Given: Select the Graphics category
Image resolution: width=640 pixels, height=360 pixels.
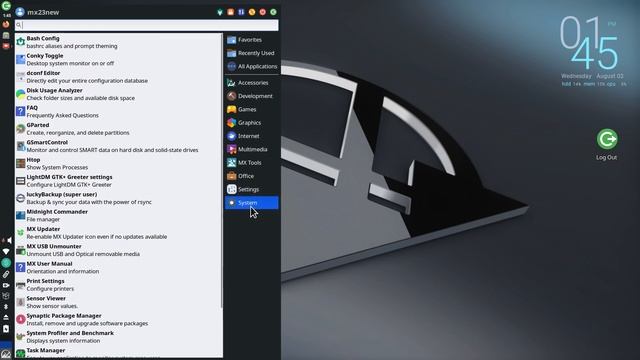Looking at the screenshot, I should pyautogui.click(x=251, y=122).
